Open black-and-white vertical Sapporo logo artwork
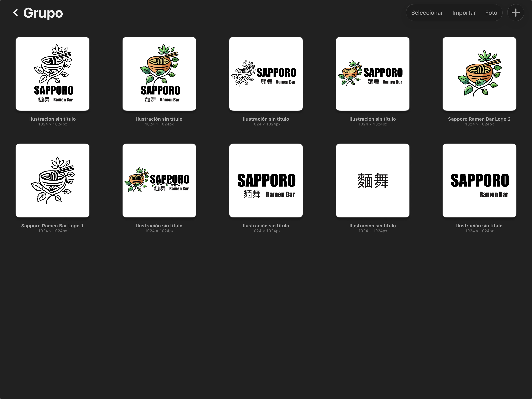The image size is (532, 399). pyautogui.click(x=52, y=74)
